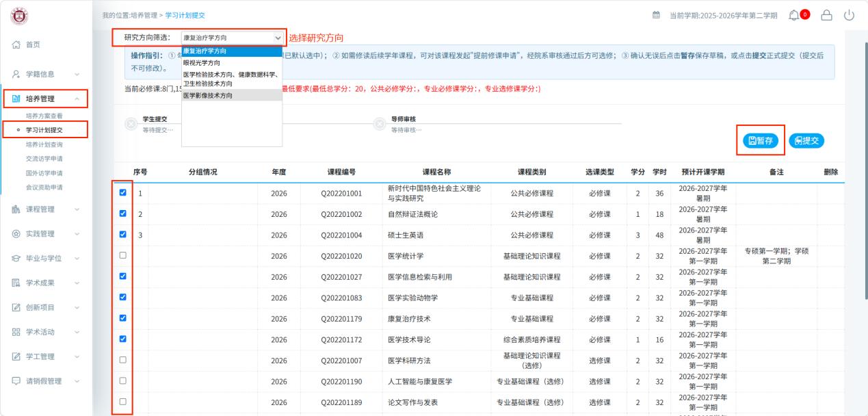Uncheck the 康复治疗技术 checkbox
Image resolution: width=868 pixels, height=416 pixels.
point(122,317)
